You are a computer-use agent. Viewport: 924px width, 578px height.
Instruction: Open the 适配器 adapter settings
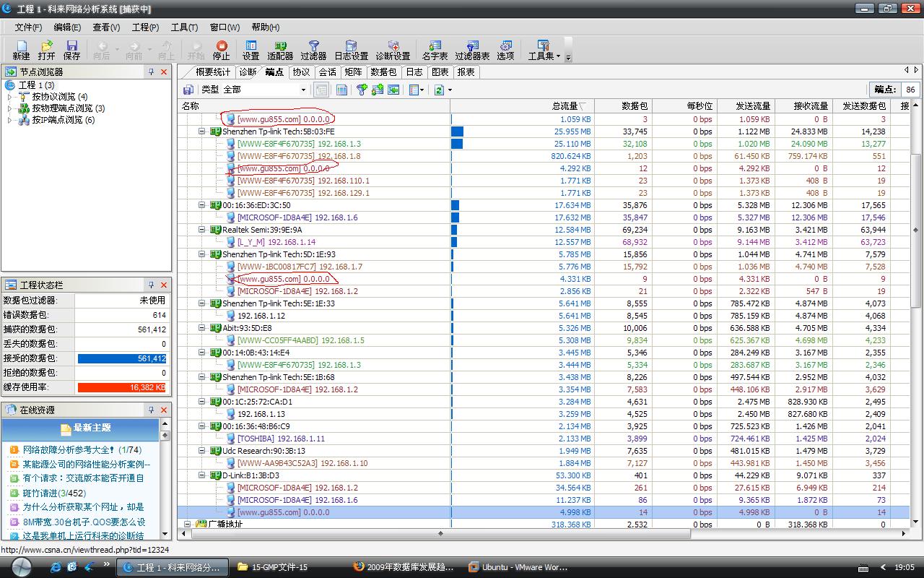[280, 50]
